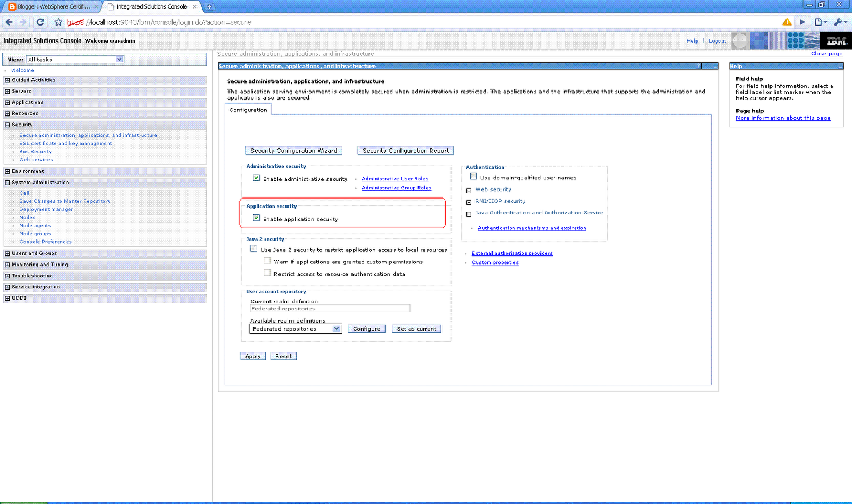Click the browser address bar

click(x=421, y=22)
